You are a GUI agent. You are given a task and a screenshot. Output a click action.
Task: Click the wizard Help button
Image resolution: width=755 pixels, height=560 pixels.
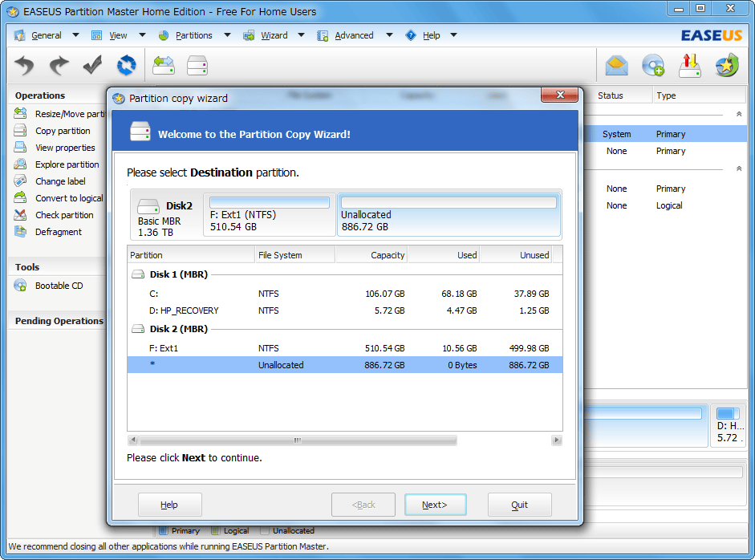169,505
